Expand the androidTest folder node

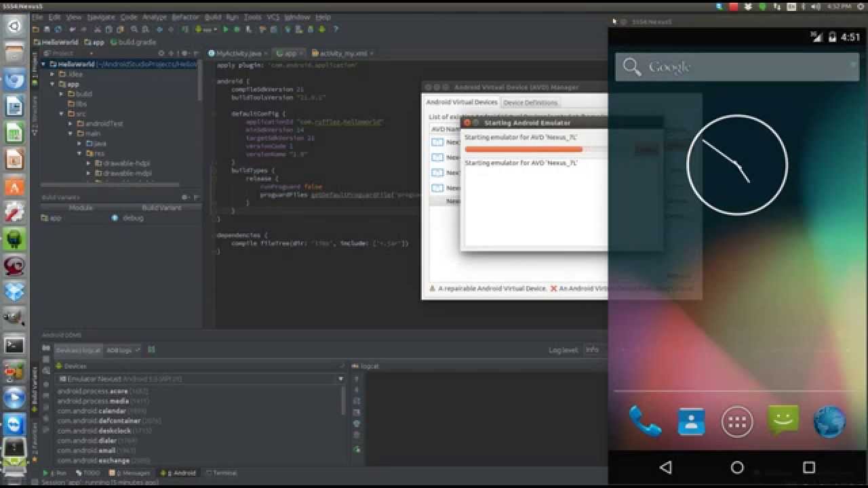pyautogui.click(x=71, y=124)
